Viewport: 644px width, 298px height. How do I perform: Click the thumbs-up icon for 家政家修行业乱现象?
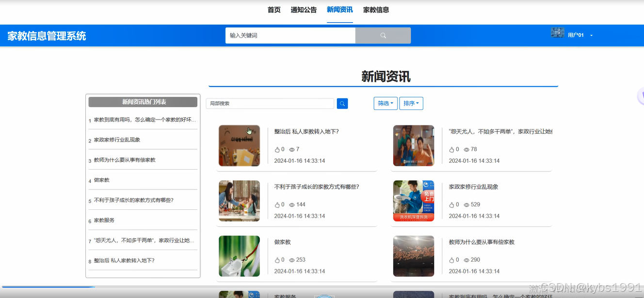(x=452, y=204)
